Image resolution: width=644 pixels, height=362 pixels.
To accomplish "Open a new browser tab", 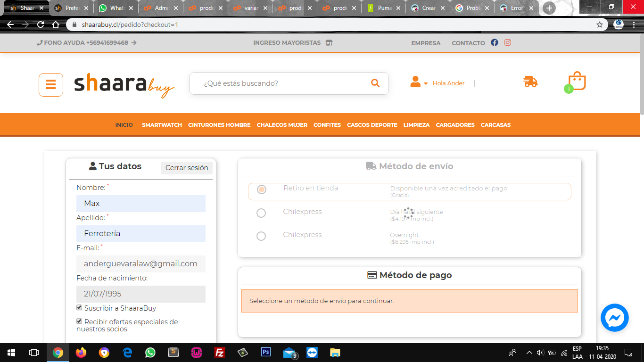I will click(549, 8).
